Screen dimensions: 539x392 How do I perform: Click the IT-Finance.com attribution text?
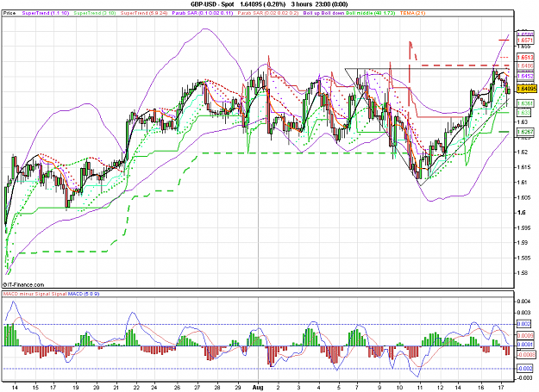(x=23, y=284)
